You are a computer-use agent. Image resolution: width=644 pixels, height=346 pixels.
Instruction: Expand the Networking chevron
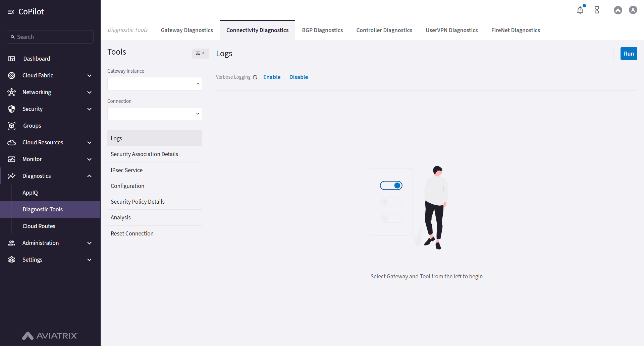[90, 92]
